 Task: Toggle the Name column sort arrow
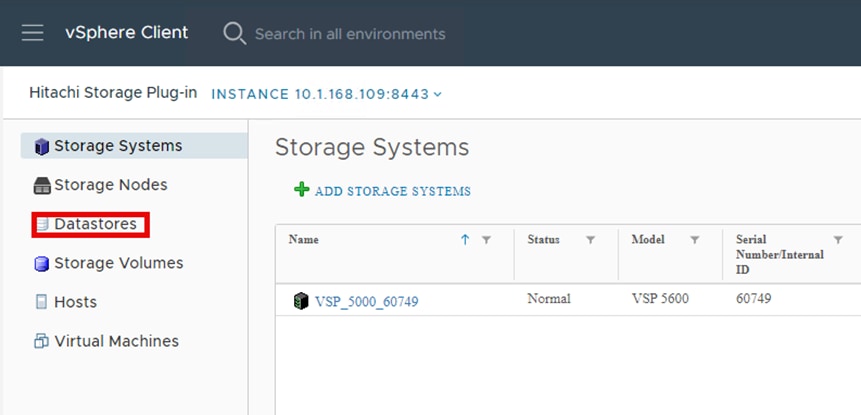click(465, 240)
